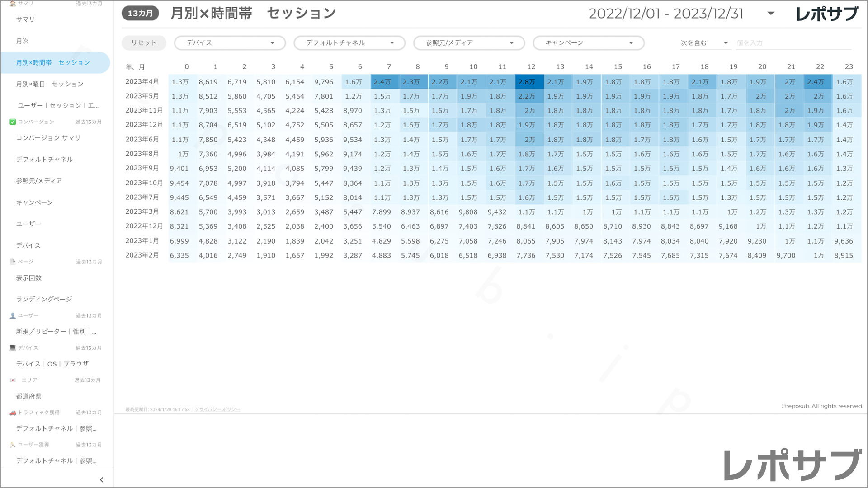Viewport: 868px width, 488px height.
Task: Go to 月別×曜日 セッション page
Action: [50, 84]
